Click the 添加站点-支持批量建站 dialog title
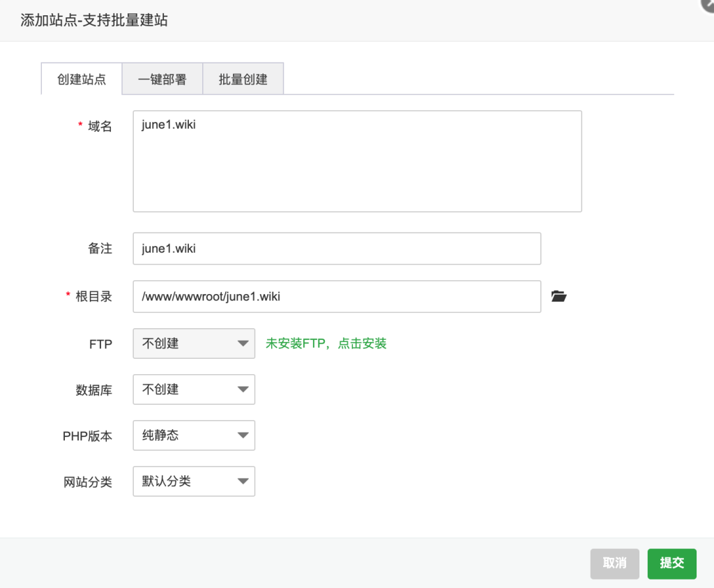This screenshot has height=588, width=714. [94, 20]
